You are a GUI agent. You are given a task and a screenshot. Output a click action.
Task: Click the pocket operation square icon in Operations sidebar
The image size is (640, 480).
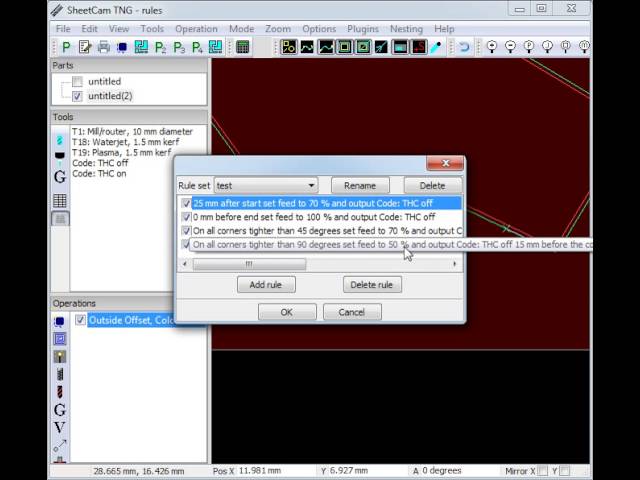[x=60, y=339]
